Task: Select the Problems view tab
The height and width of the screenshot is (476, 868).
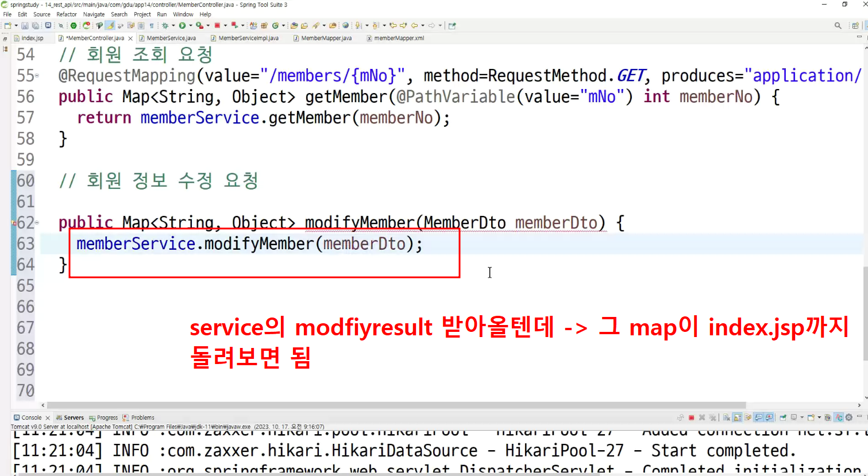Action: point(138,417)
